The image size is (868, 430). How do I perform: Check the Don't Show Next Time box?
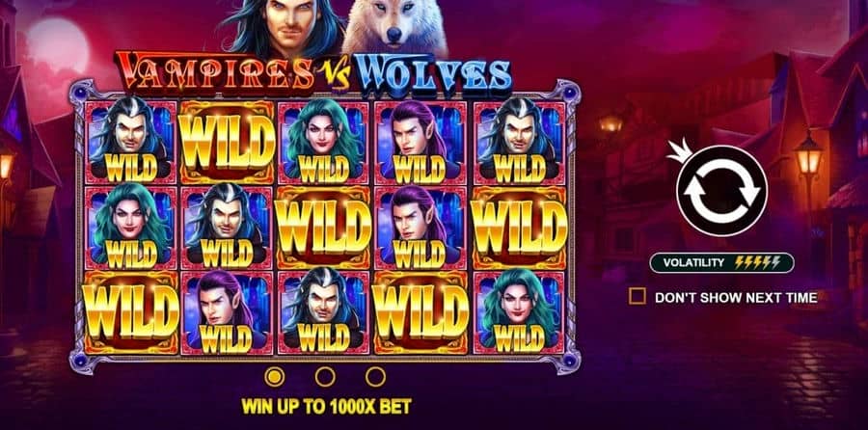click(x=637, y=297)
